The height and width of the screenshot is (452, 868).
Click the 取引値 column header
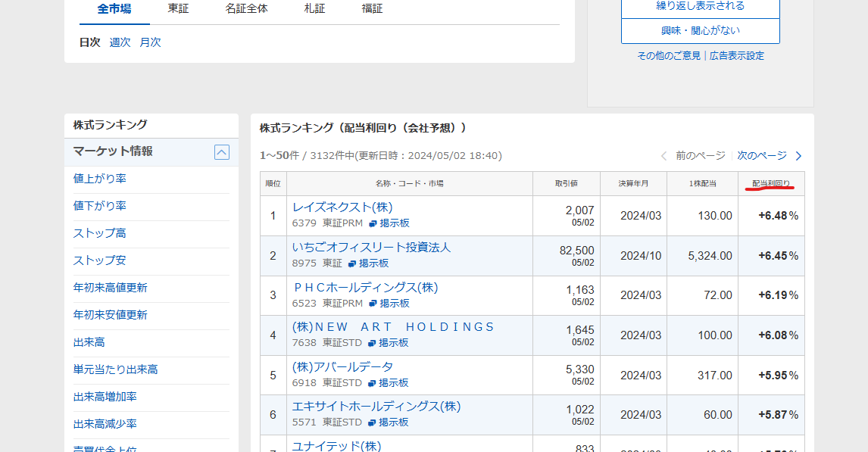[567, 184]
